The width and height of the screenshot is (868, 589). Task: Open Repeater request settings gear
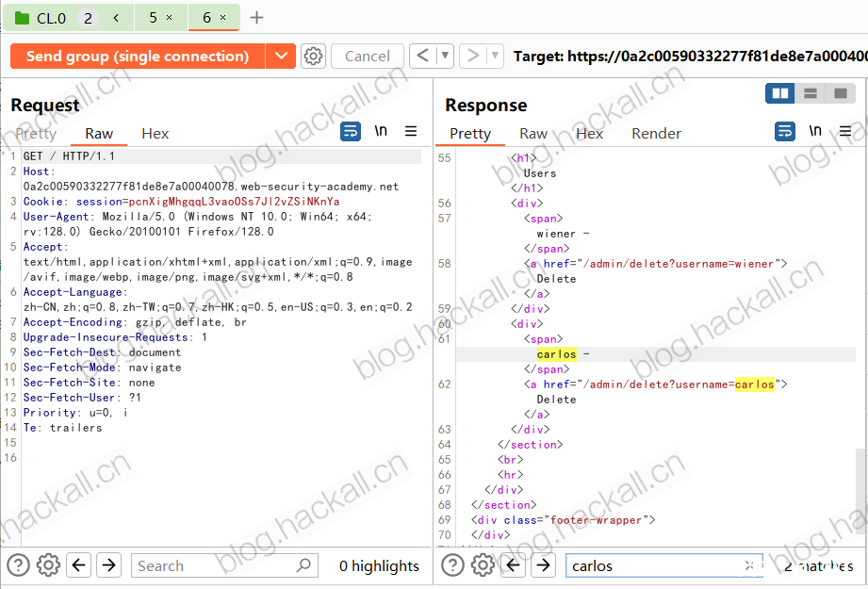(x=313, y=56)
